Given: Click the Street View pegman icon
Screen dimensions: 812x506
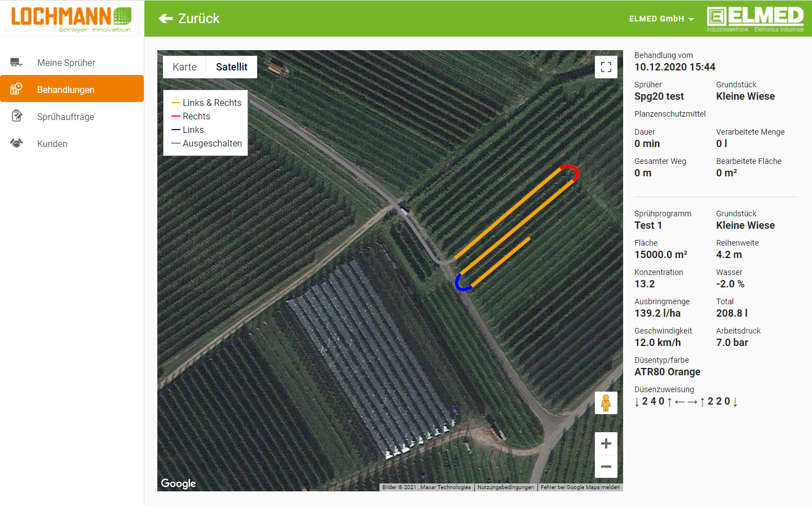Looking at the screenshot, I should (606, 403).
